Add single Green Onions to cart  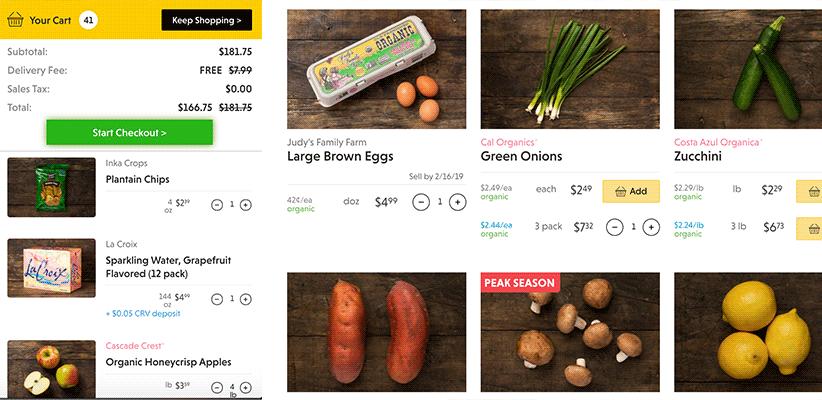coord(631,191)
